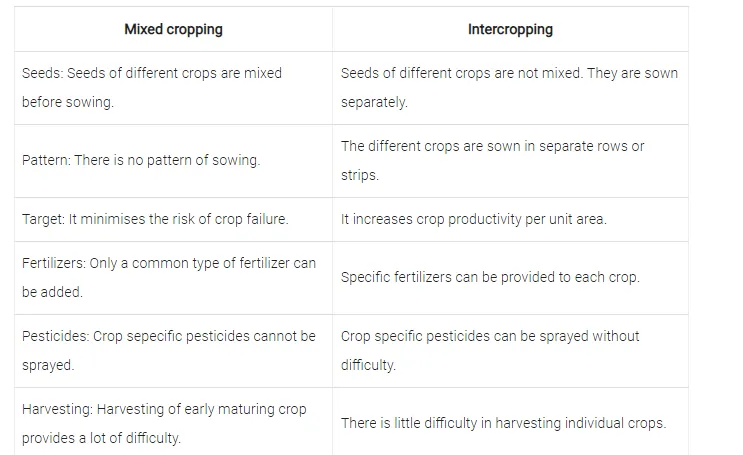Click the word "separately." in the Intercropping column
743x455 pixels.
[x=374, y=102]
